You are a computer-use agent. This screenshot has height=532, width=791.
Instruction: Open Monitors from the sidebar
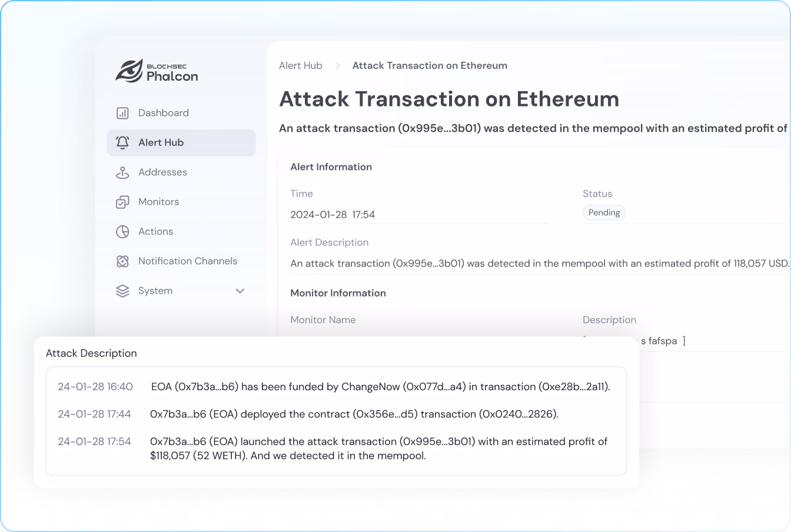158,202
